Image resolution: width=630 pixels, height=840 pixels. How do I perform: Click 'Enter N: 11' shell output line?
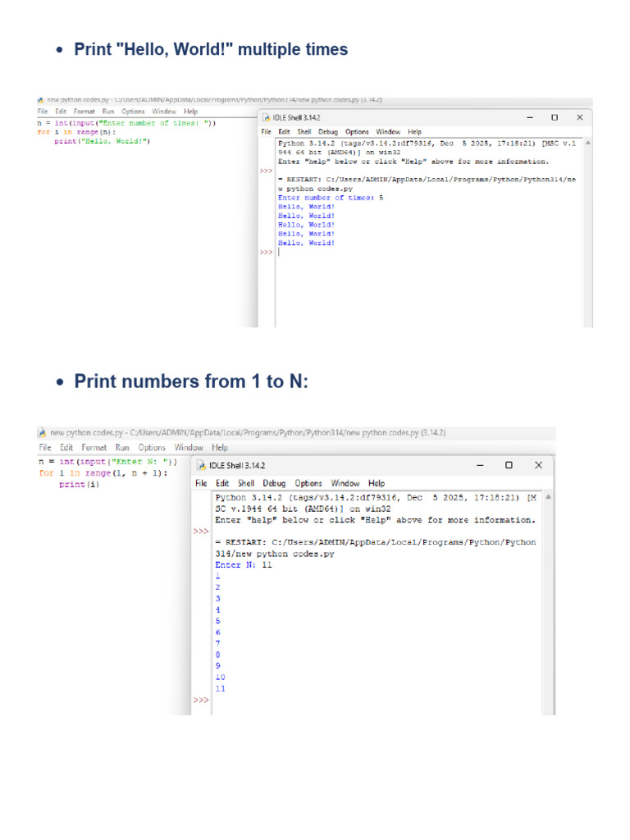coord(244,565)
